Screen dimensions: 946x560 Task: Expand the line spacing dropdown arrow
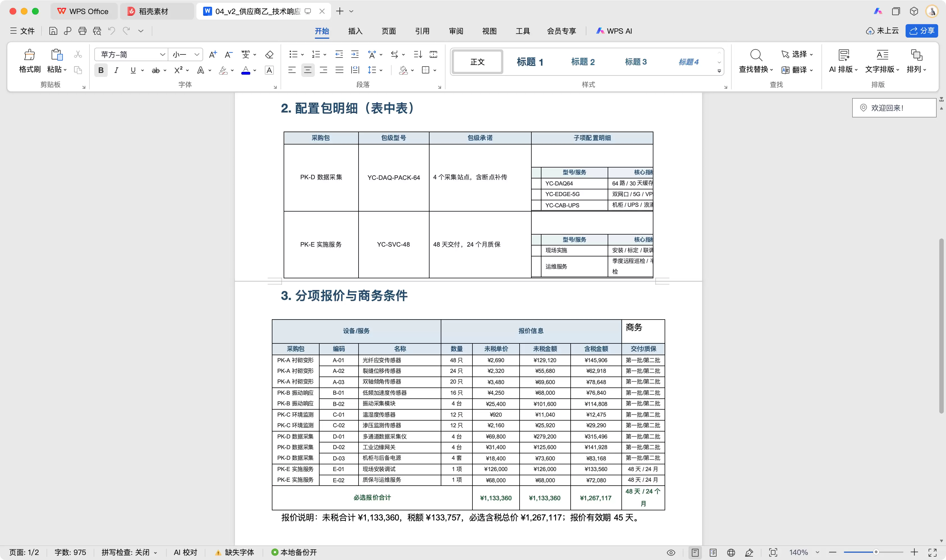381,70
